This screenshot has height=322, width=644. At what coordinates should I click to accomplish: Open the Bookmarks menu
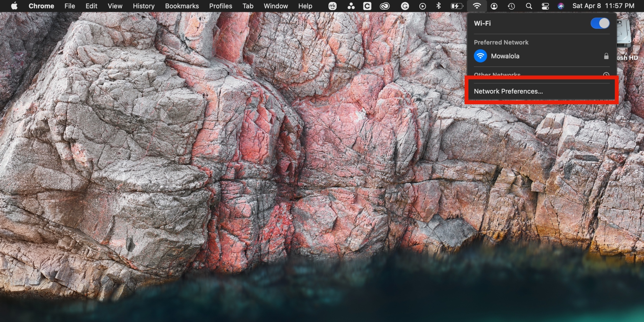click(x=182, y=6)
